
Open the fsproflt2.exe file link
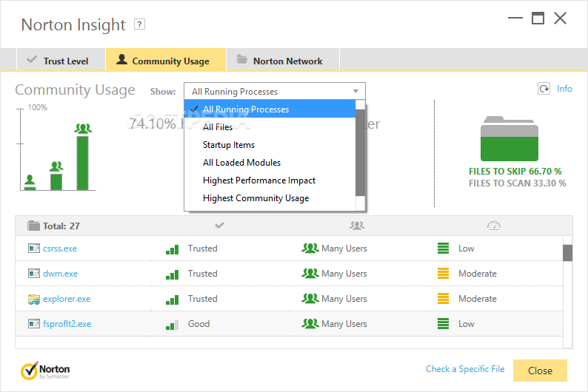pyautogui.click(x=67, y=323)
